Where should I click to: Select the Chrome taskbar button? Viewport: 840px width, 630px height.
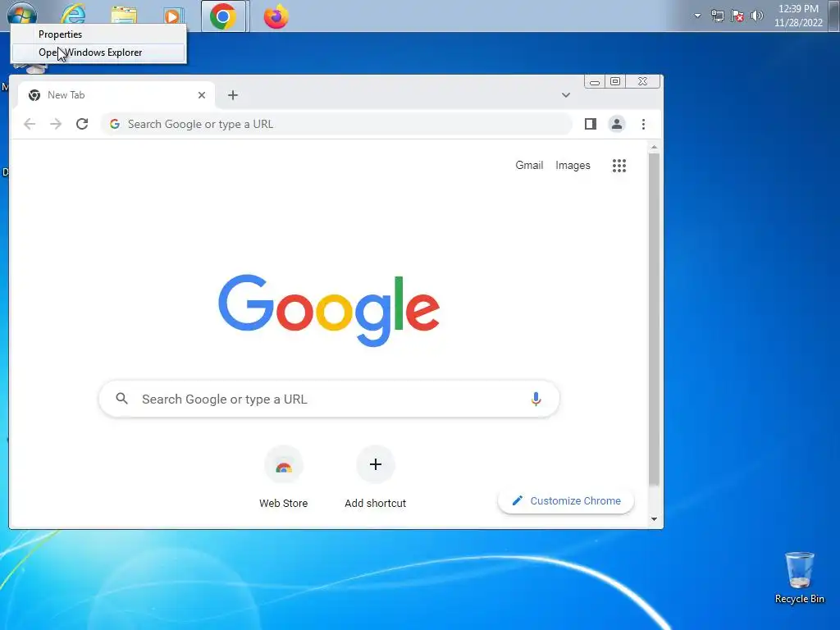(x=224, y=16)
